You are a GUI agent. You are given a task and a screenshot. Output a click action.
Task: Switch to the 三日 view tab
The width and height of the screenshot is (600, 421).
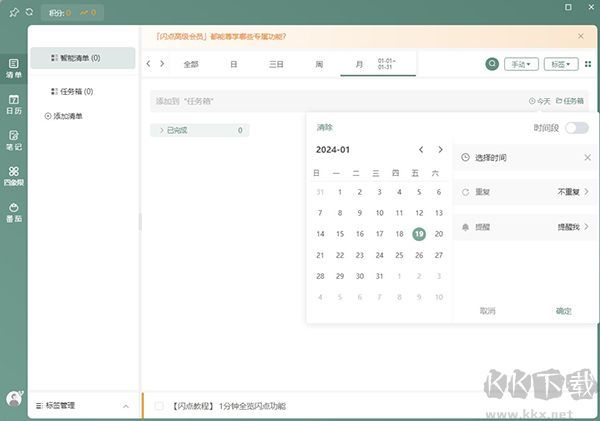coord(276,64)
